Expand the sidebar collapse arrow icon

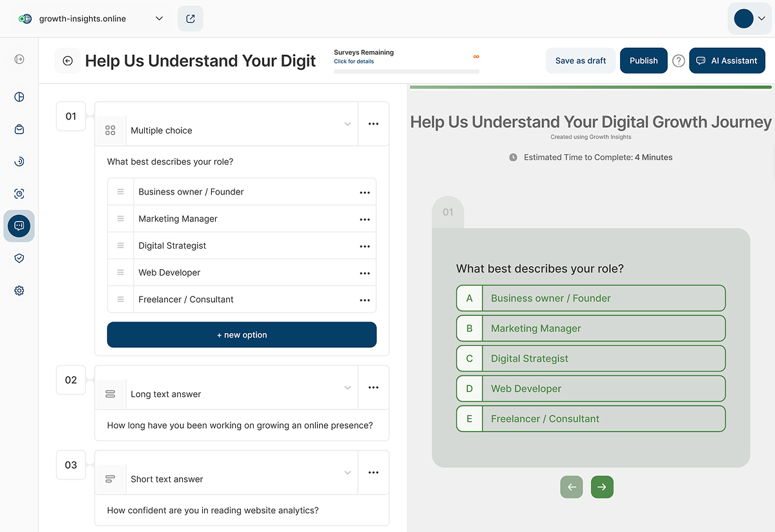[19, 59]
